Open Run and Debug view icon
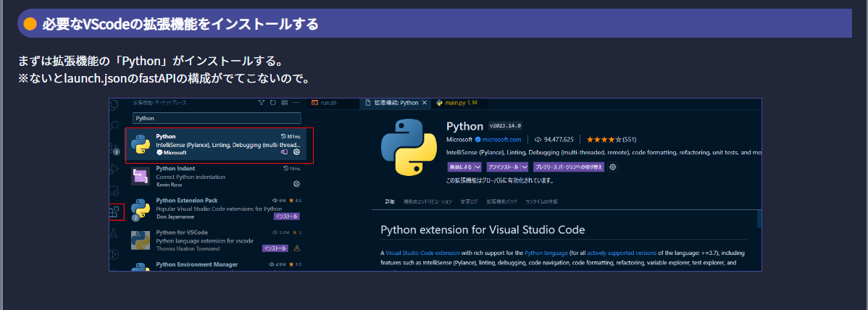Screen dimensions: 868x310 click(114, 169)
